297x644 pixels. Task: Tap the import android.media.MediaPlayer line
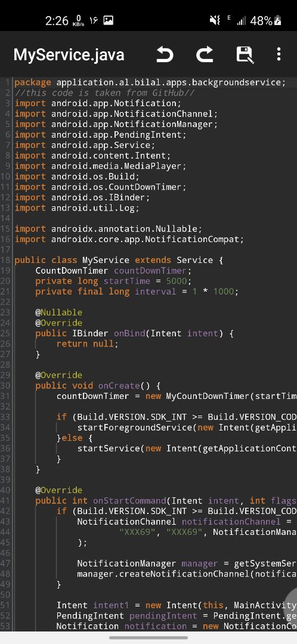click(101, 166)
